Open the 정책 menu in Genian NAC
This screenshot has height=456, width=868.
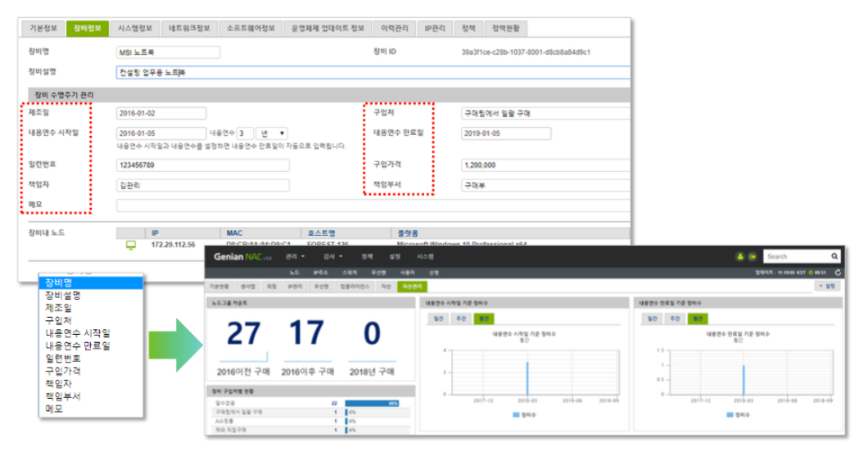click(367, 256)
